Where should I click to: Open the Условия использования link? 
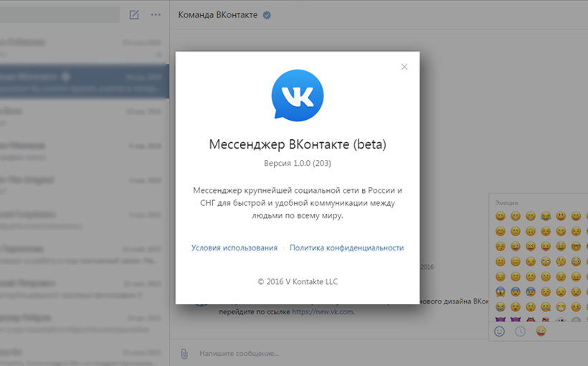pos(234,248)
